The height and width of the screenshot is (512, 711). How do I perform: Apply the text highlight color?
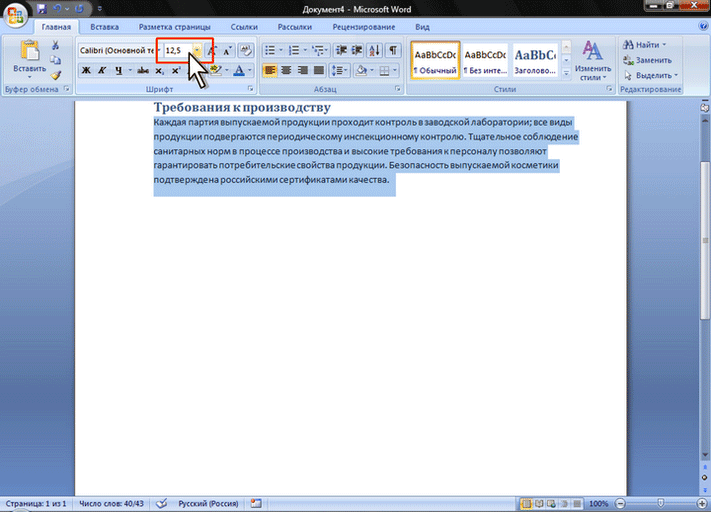216,70
